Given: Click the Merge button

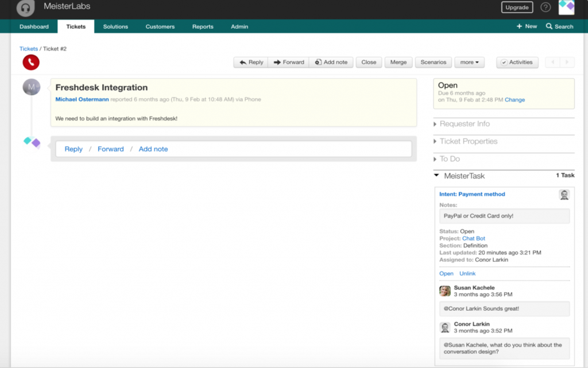Looking at the screenshot, I should (399, 62).
